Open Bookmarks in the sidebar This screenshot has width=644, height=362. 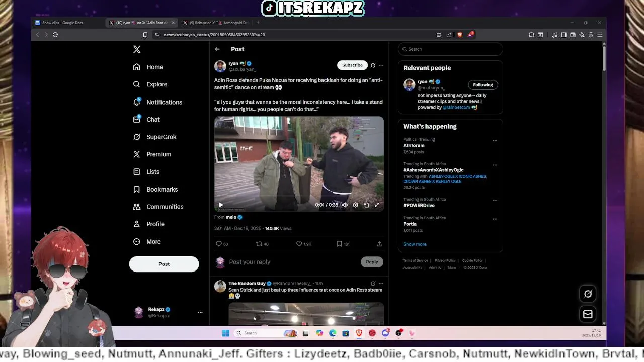(x=155, y=189)
